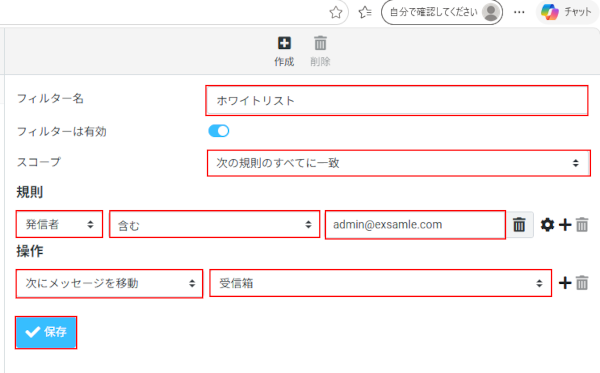
Task: Open the 次にメッセージを移動 action dropdown
Action: 109,283
